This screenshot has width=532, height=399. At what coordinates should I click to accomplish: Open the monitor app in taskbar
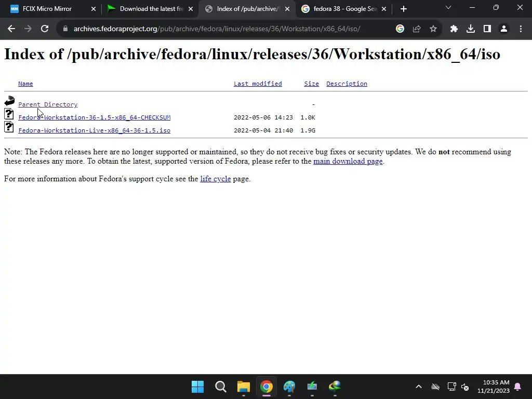(x=312, y=387)
